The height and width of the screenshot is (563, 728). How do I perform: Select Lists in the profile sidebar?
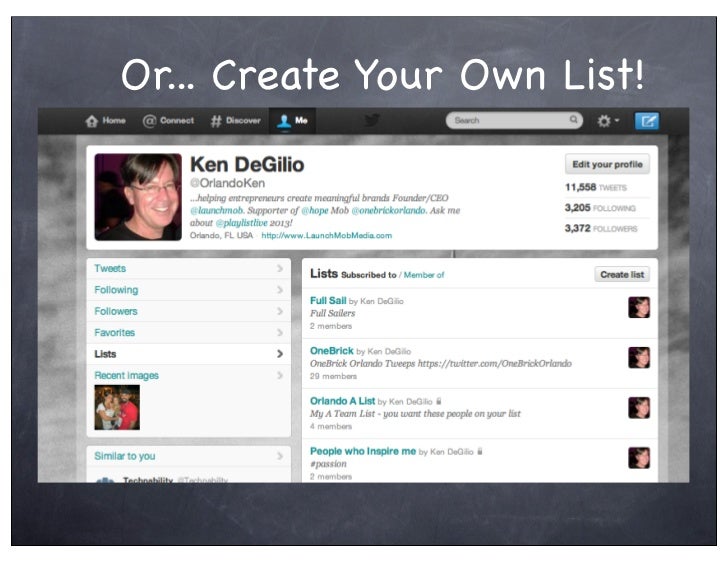tap(188, 354)
